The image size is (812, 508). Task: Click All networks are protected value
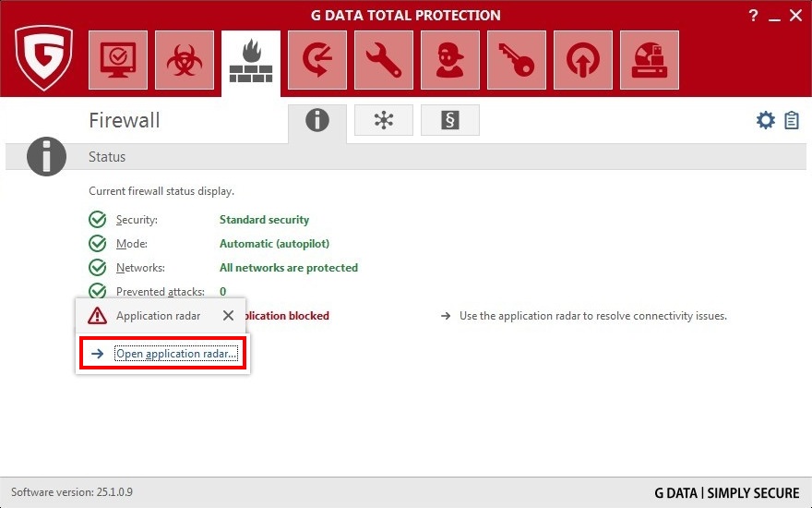tap(289, 268)
